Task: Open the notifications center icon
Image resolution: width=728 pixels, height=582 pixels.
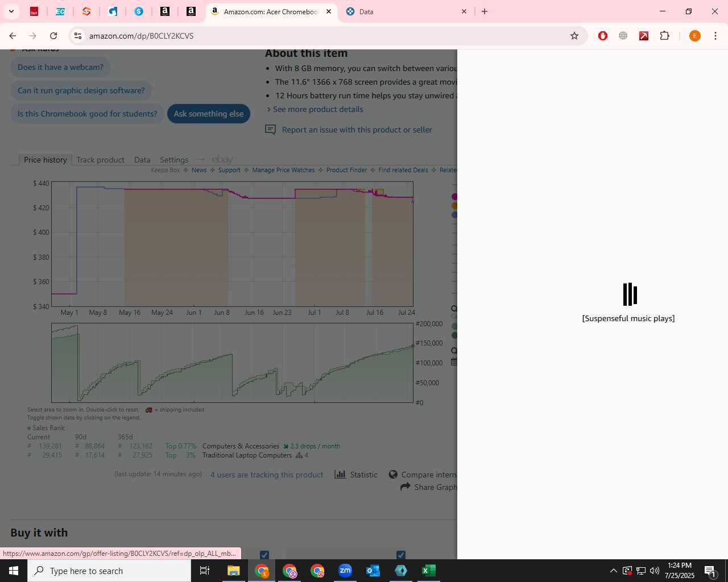Action: 710,571
